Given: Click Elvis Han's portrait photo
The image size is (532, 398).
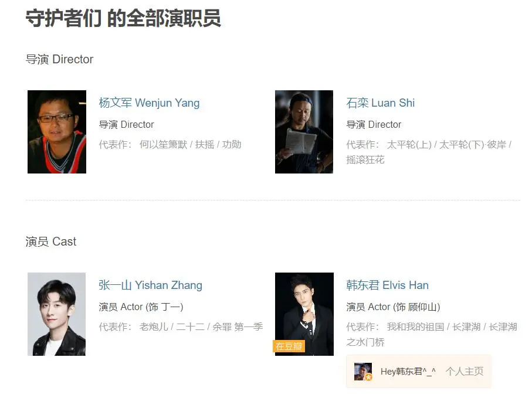Looking at the screenshot, I should (304, 314).
